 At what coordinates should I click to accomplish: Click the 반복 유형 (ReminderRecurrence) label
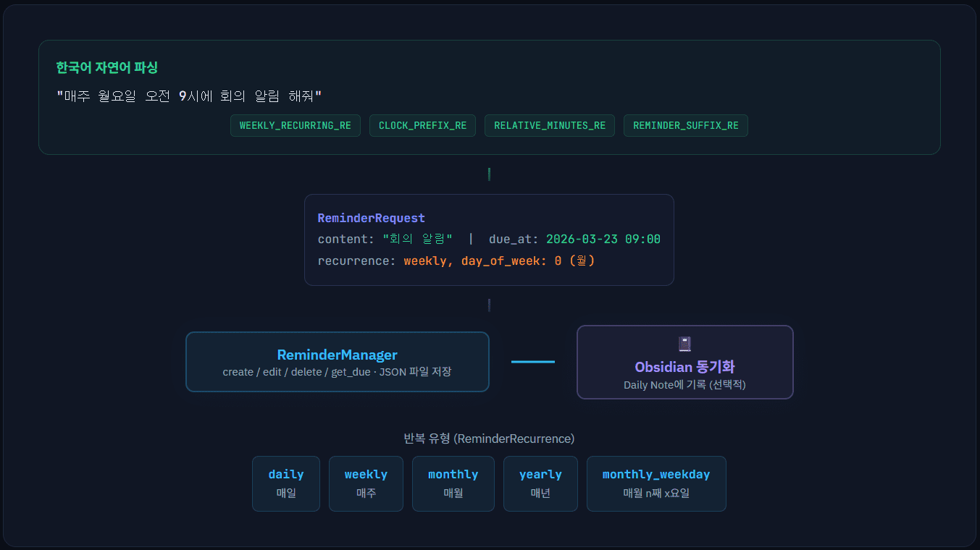point(489,439)
